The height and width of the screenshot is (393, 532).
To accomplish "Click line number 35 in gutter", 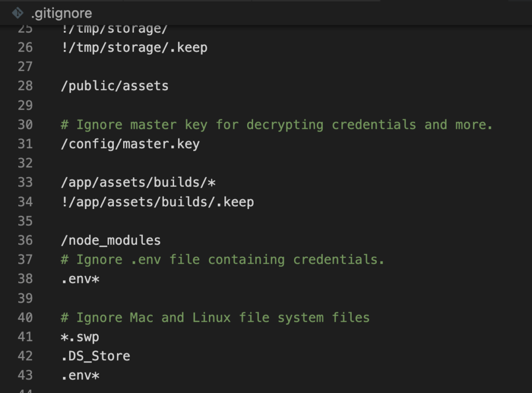I will click(25, 221).
